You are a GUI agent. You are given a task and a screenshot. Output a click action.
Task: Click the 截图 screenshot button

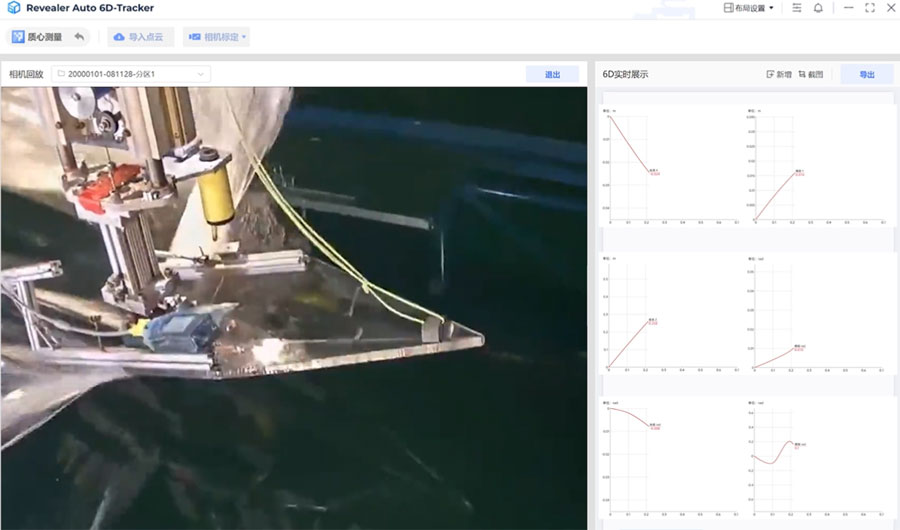[810, 74]
